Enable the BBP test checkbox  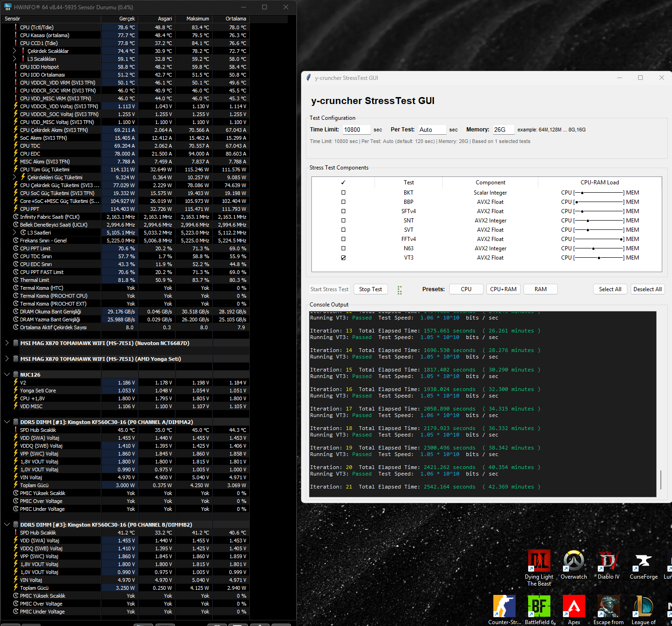(x=343, y=202)
